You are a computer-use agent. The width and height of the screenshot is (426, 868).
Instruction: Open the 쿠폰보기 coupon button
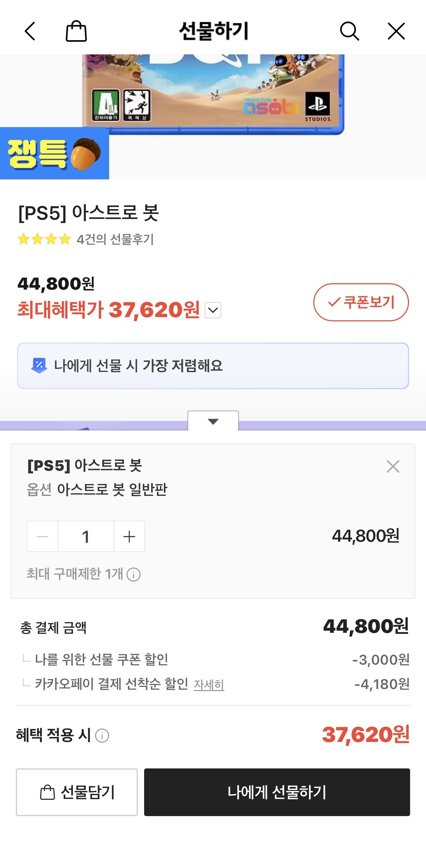coord(361,302)
